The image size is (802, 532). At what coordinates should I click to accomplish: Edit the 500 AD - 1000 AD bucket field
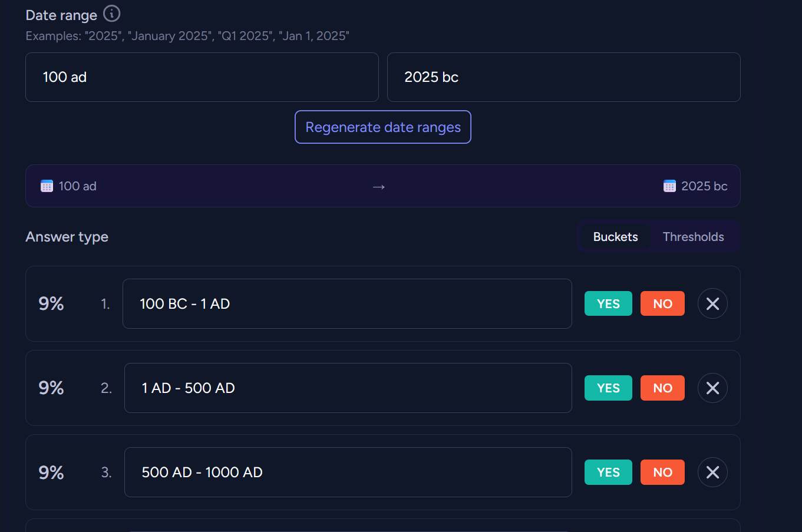coord(348,472)
